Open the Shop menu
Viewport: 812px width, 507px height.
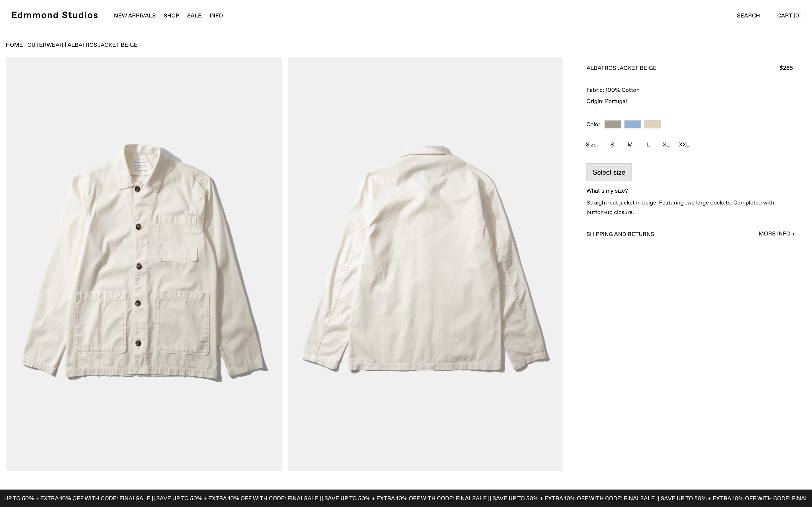point(171,16)
